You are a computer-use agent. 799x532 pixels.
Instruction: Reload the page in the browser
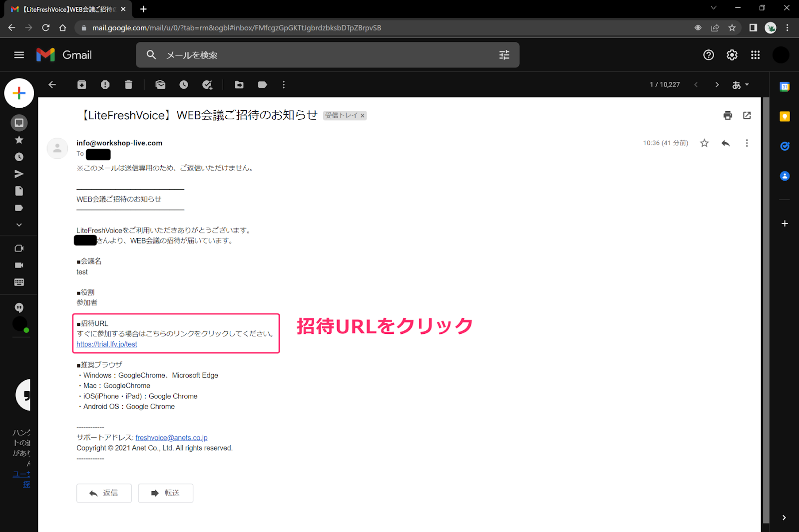[45, 27]
